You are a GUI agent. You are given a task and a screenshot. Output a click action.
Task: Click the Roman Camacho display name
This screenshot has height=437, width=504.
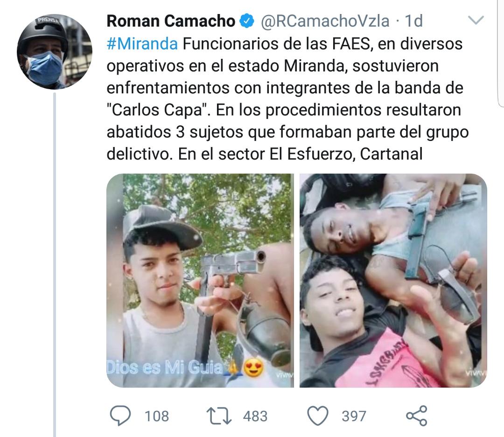click(x=171, y=21)
